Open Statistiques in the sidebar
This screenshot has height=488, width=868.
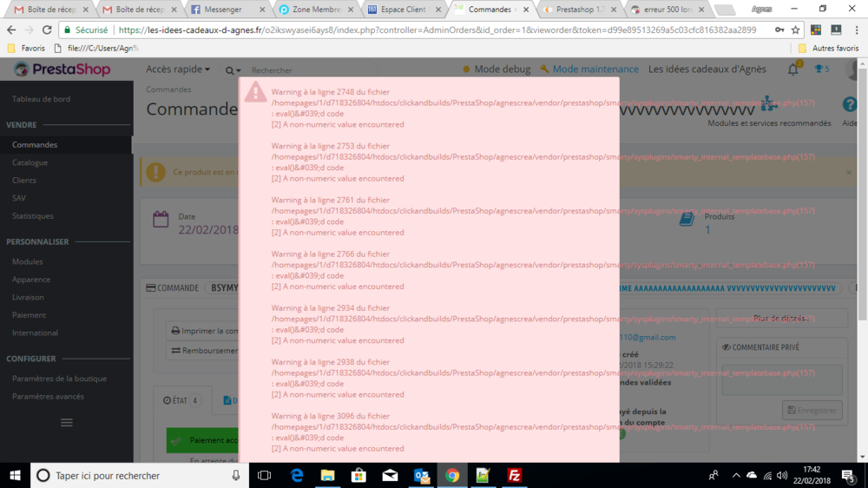(33, 215)
